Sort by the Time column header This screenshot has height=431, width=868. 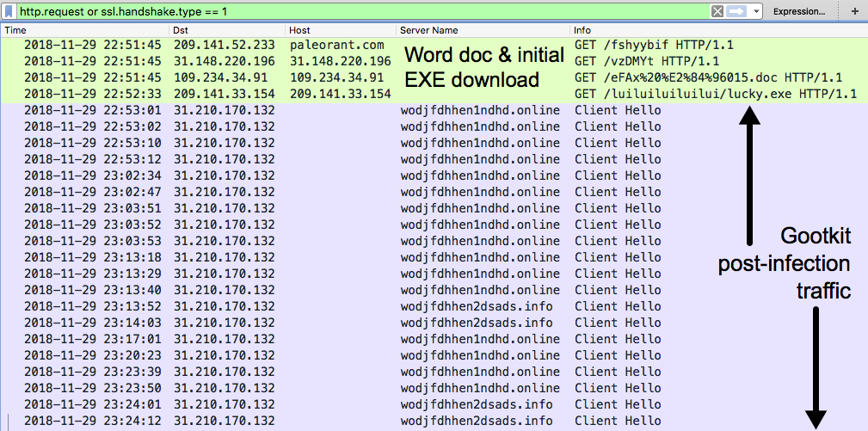click(x=85, y=30)
